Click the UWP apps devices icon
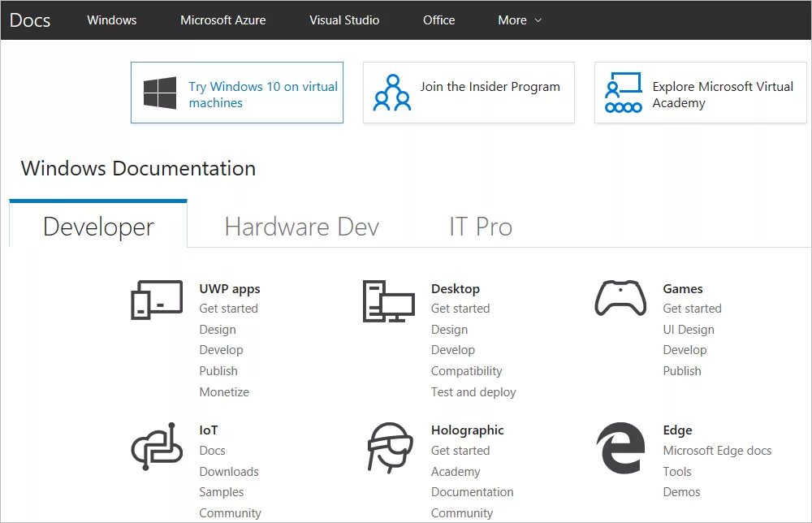The image size is (812, 523). point(157,300)
